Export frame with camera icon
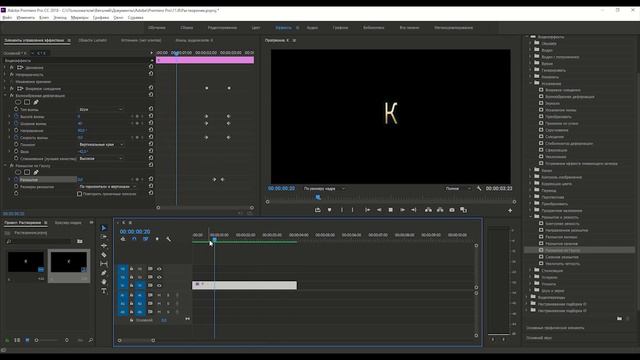This screenshot has width=640, height=360. (x=452, y=210)
